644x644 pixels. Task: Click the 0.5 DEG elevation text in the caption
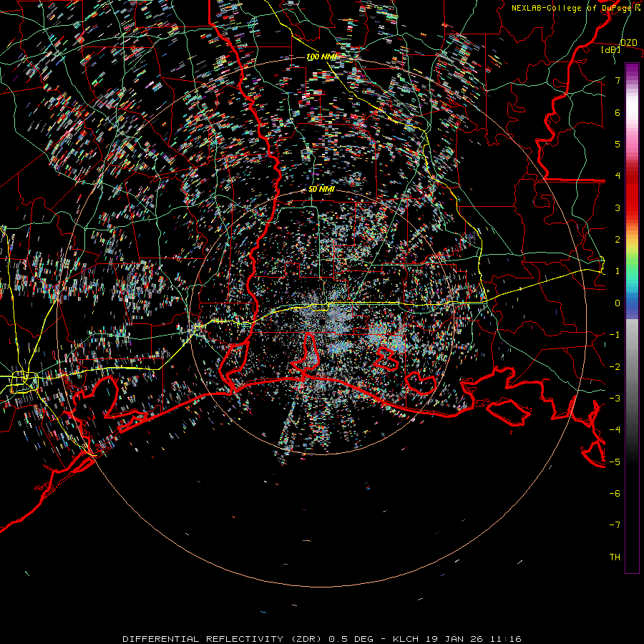coord(351,639)
